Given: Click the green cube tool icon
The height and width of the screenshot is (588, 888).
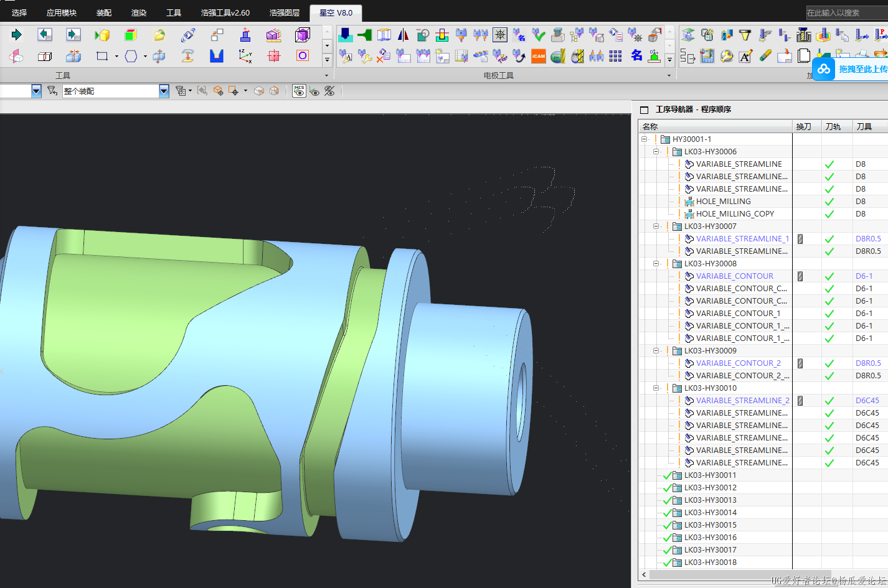Looking at the screenshot, I should (130, 35).
